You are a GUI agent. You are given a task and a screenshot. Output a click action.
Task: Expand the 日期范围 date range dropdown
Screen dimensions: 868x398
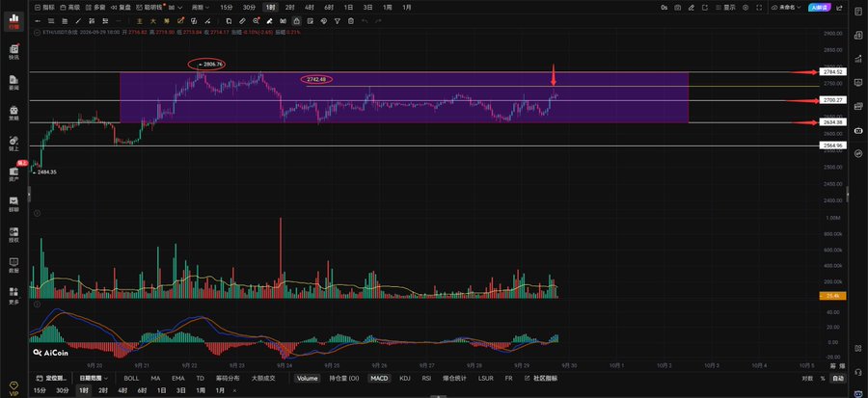[x=93, y=379]
